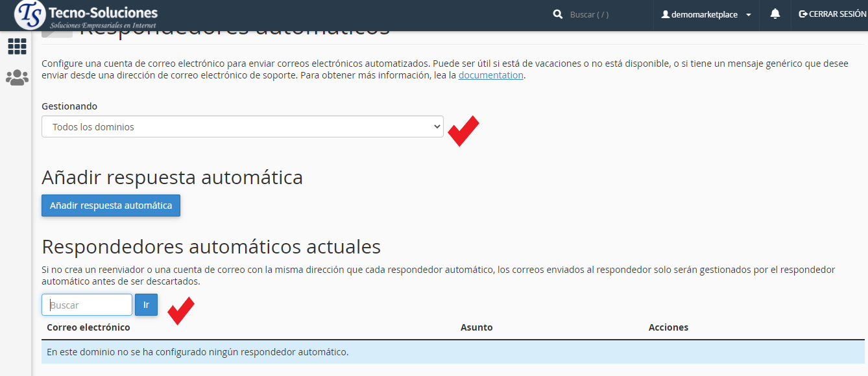The width and height of the screenshot is (868, 376).
Task: Click the logout arrow icon
Action: pyautogui.click(x=803, y=14)
